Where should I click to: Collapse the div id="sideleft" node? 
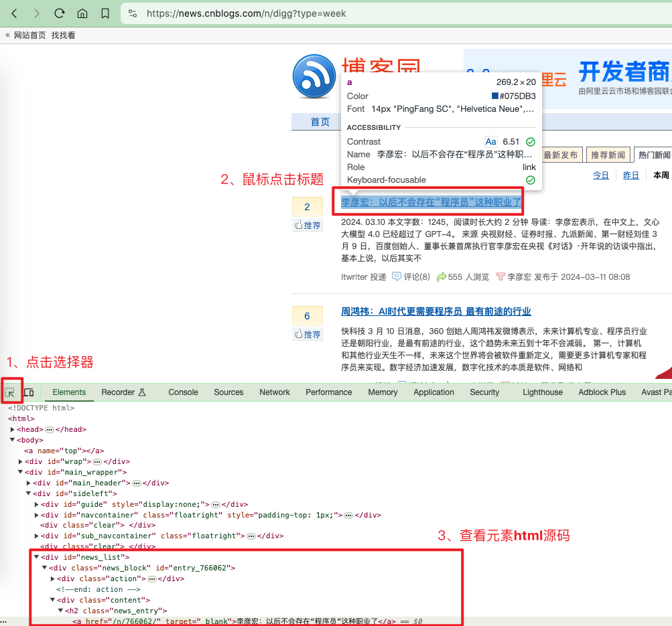point(28,493)
